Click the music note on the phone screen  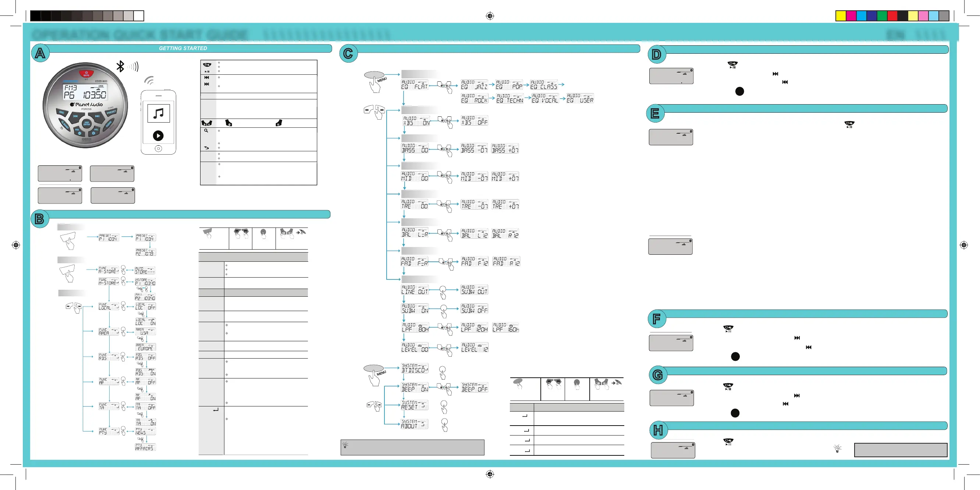click(158, 113)
